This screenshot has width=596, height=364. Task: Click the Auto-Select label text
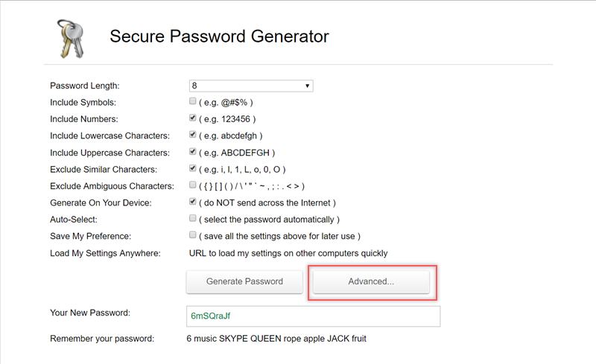click(x=74, y=220)
